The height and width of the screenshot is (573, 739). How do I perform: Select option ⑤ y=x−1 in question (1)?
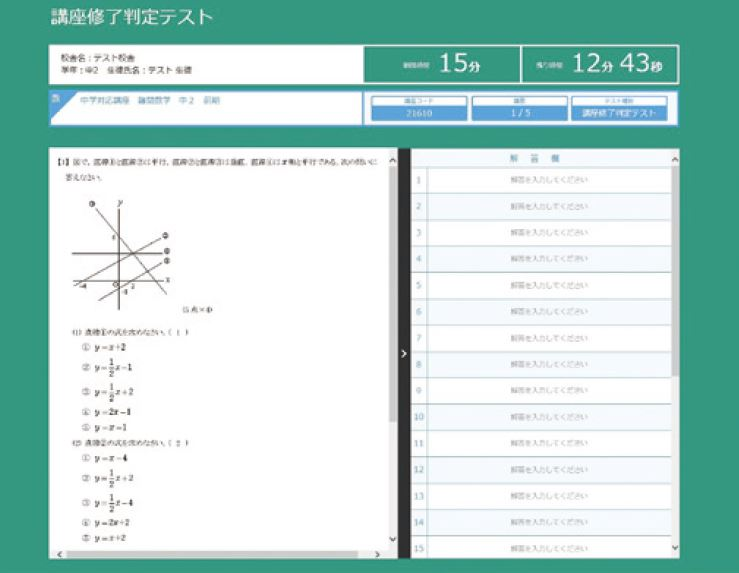tap(104, 428)
